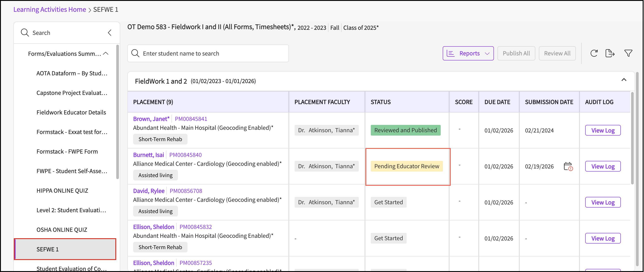644x272 pixels.
Task: Select the Formstack - FWPE Form item
Action: pyautogui.click(x=67, y=152)
